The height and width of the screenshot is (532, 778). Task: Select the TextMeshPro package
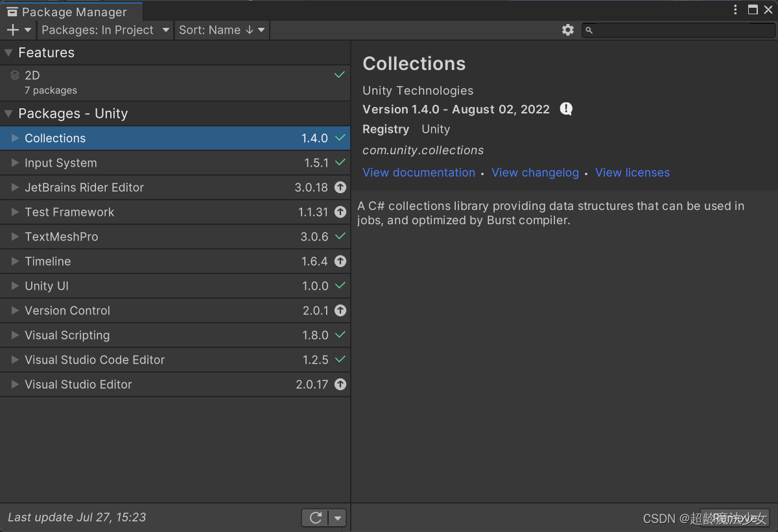pyautogui.click(x=175, y=237)
